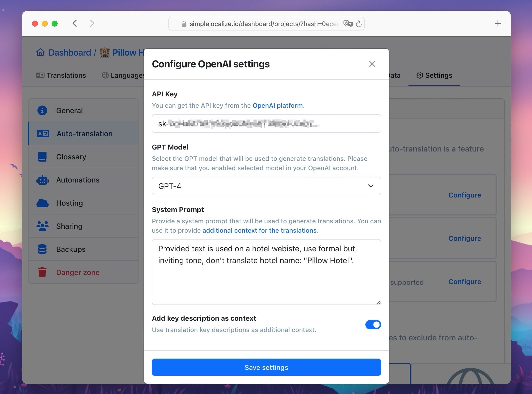This screenshot has height=394, width=532.
Task: Click the API Key input field
Action: [266, 123]
